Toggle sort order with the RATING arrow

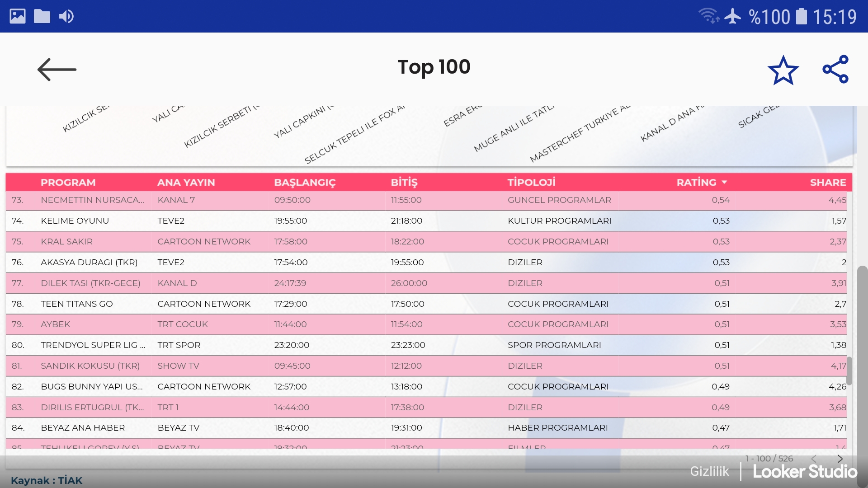coord(724,182)
